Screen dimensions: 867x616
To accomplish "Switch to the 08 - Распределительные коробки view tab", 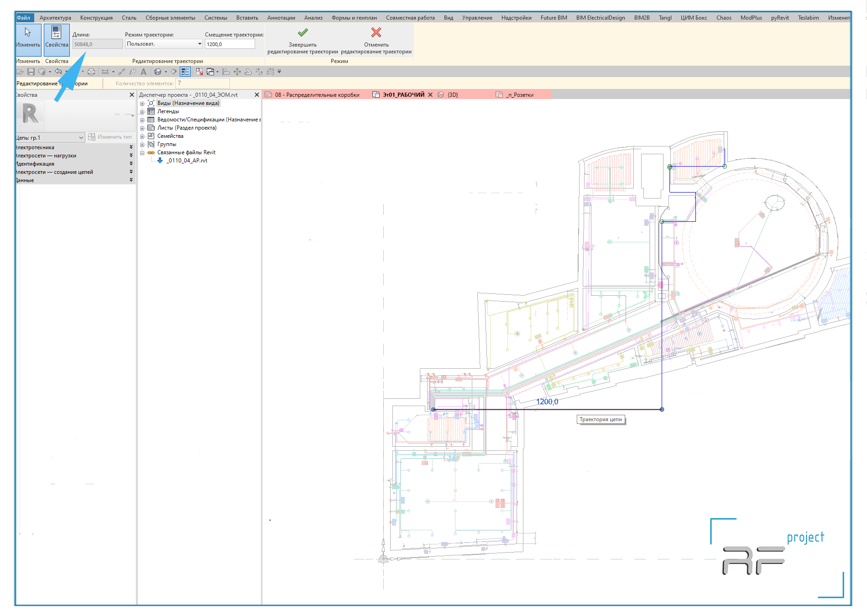I will (x=317, y=95).
